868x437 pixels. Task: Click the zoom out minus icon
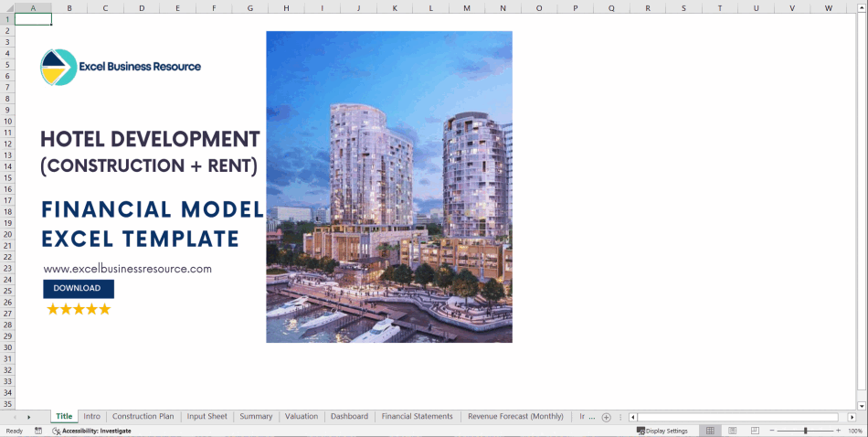coord(772,431)
